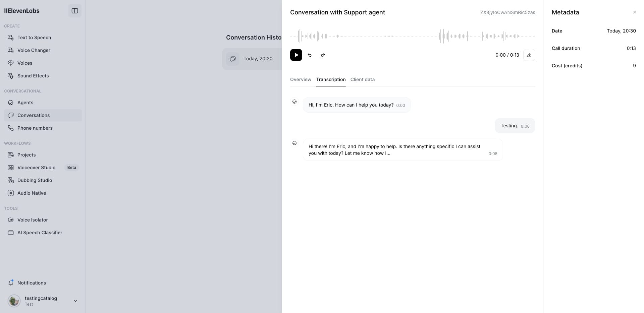Click the testingcatalog profile avatar
Viewport: 644px width, 313px height.
pyautogui.click(x=14, y=301)
